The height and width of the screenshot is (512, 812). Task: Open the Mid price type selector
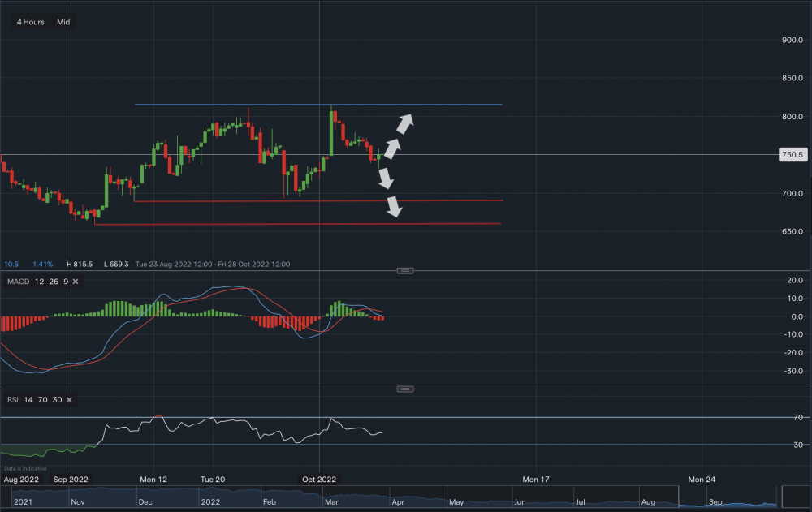pos(63,22)
